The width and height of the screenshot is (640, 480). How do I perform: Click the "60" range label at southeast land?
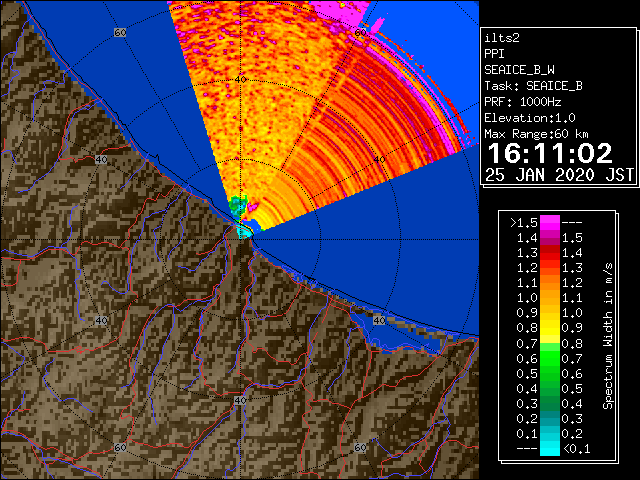pyautogui.click(x=360, y=447)
